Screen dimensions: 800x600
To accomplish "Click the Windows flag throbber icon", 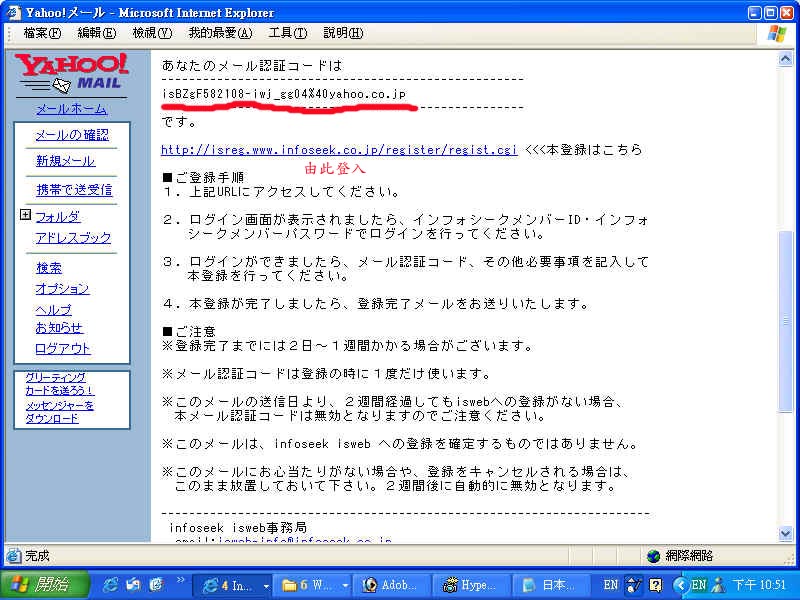I will pyautogui.click(x=777, y=34).
